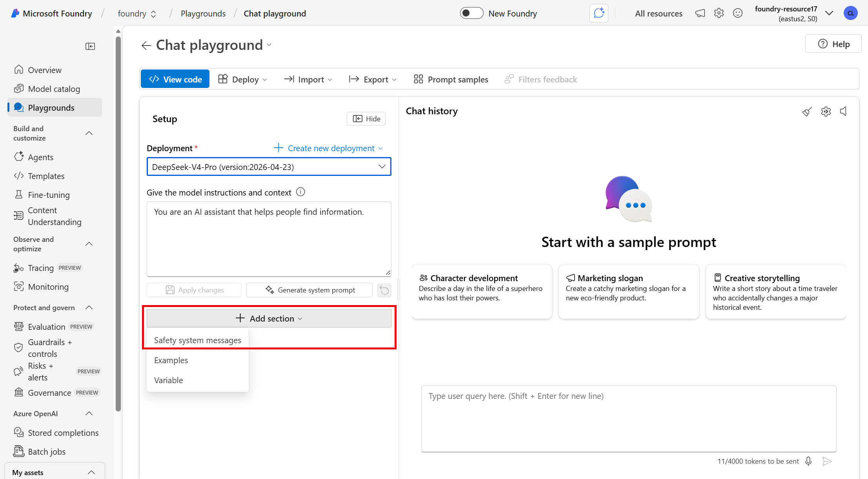Collapse the Build and customize section
The image size is (868, 479).
89,133
